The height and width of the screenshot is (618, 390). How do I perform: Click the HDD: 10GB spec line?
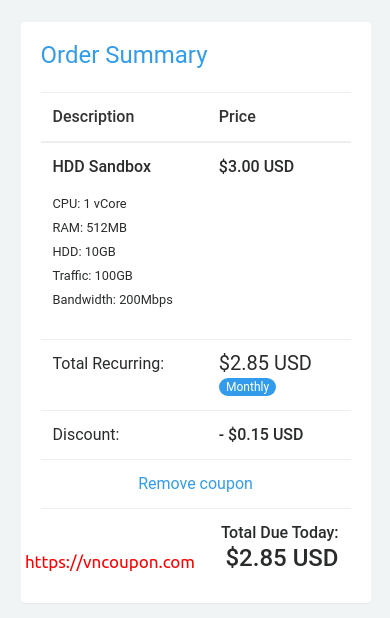[x=84, y=252]
